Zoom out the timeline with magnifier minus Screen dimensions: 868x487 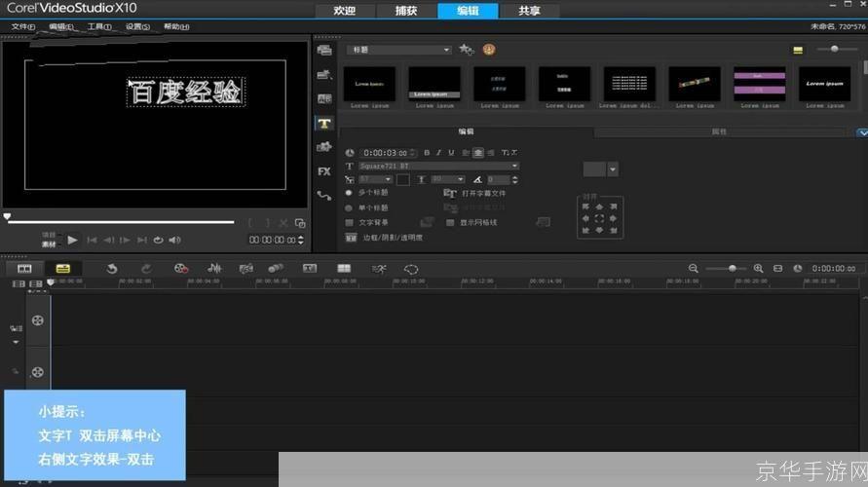(693, 269)
